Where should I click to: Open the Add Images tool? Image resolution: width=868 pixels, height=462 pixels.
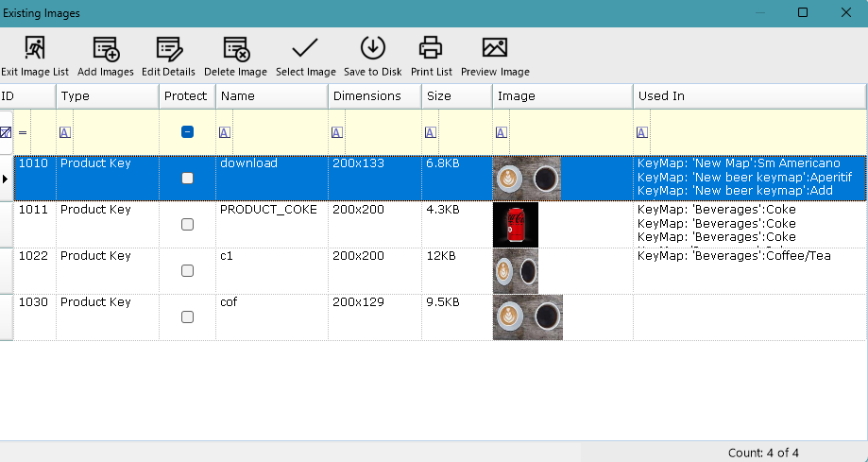(105, 56)
